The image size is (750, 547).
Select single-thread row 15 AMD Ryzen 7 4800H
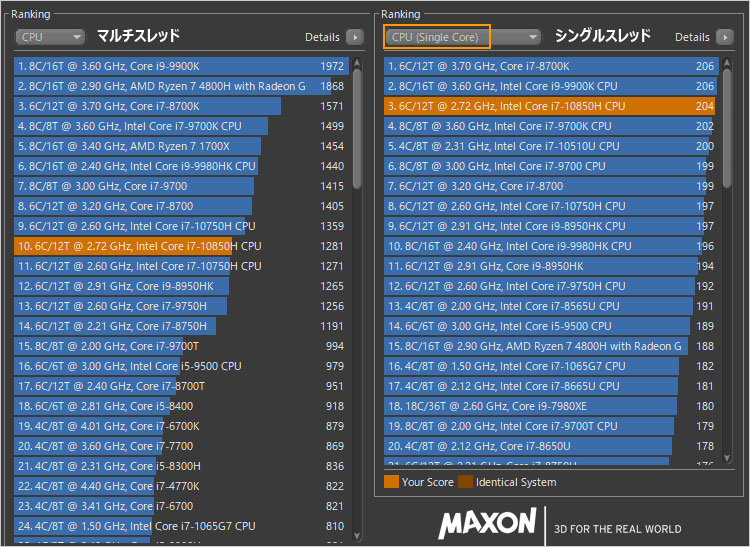coord(551,346)
